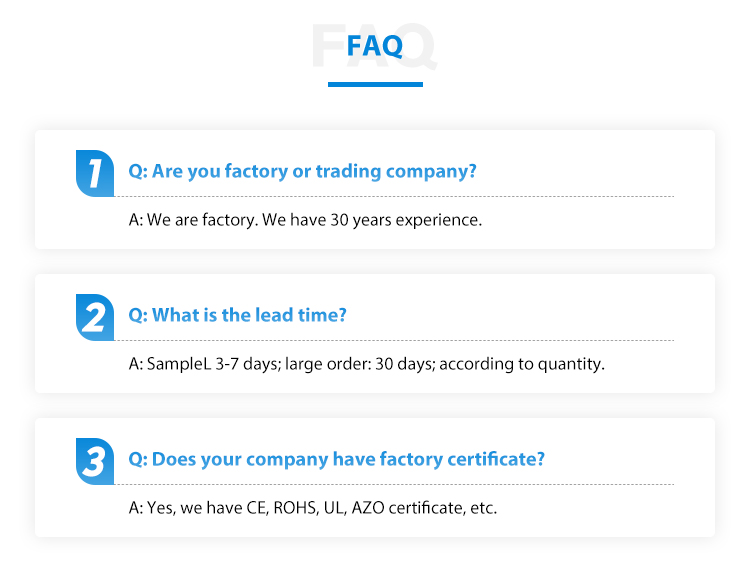The height and width of the screenshot is (583, 750).
Task: Click dotted divider under the lead time question
Action: (401, 340)
